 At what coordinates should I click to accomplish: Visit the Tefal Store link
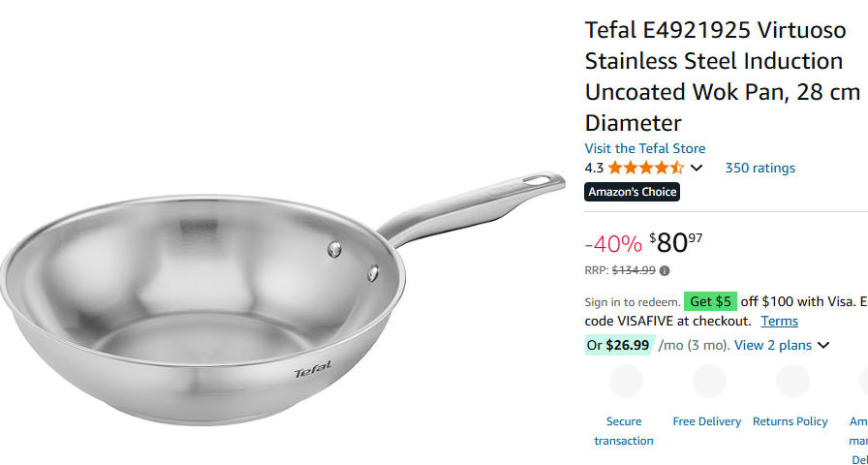point(645,148)
